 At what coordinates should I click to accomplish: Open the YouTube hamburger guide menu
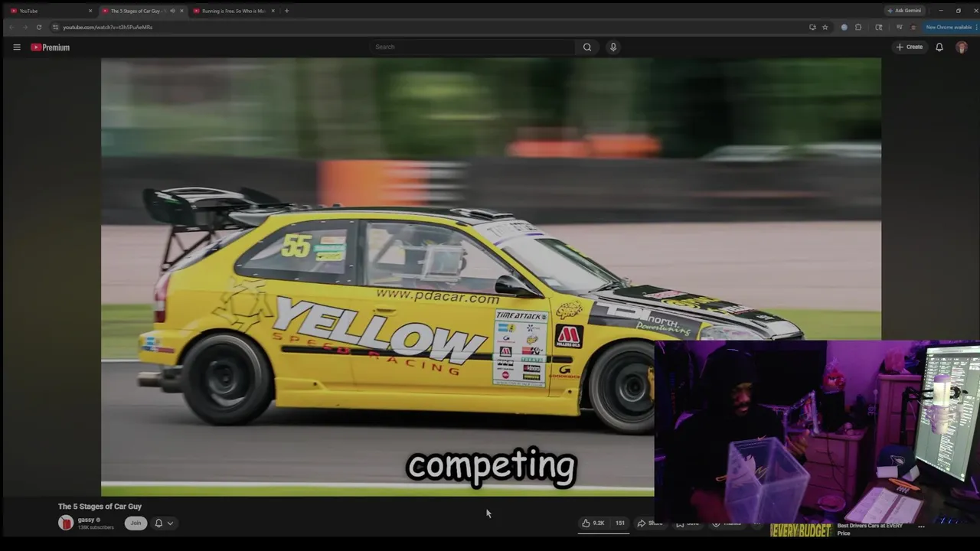click(x=16, y=47)
